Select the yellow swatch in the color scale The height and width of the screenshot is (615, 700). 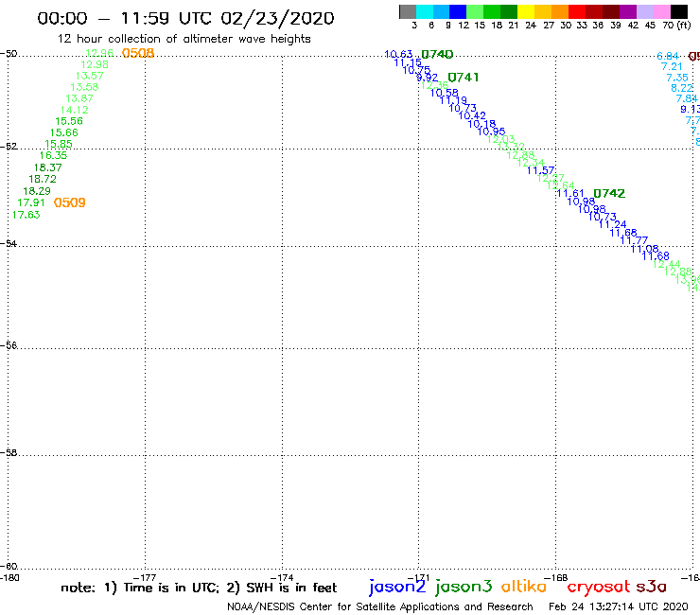pos(526,12)
